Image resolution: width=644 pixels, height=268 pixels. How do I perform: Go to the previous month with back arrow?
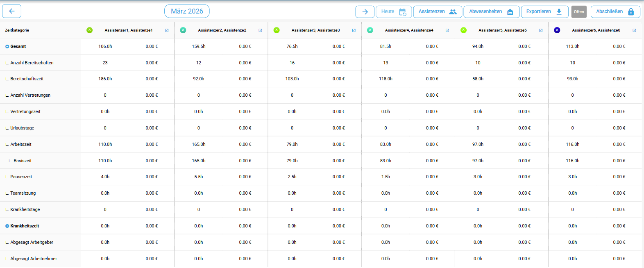point(12,11)
